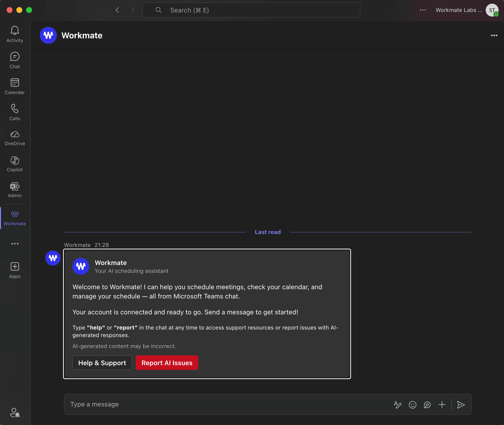Click the search magnifier icon
The height and width of the screenshot is (425, 504).
coord(158,10)
